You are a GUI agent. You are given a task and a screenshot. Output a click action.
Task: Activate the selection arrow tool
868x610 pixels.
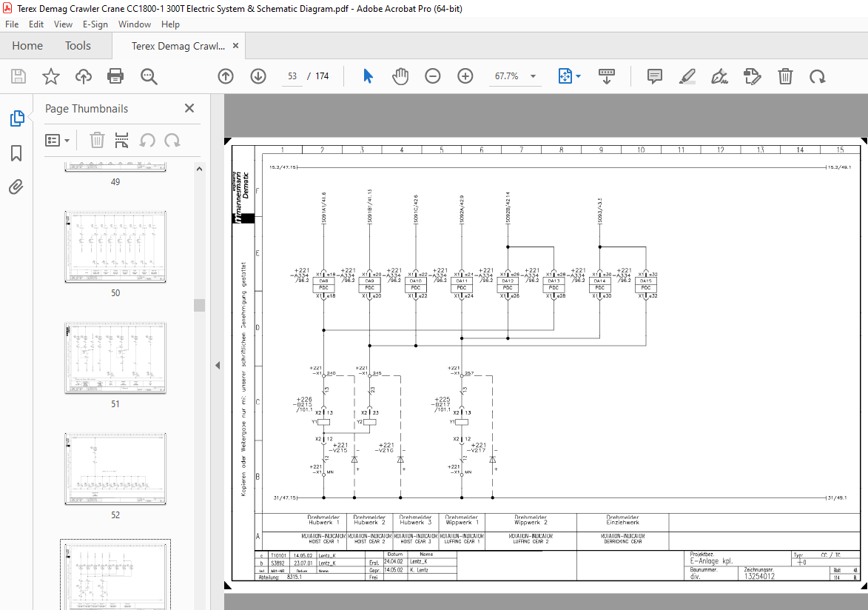pyautogui.click(x=368, y=76)
